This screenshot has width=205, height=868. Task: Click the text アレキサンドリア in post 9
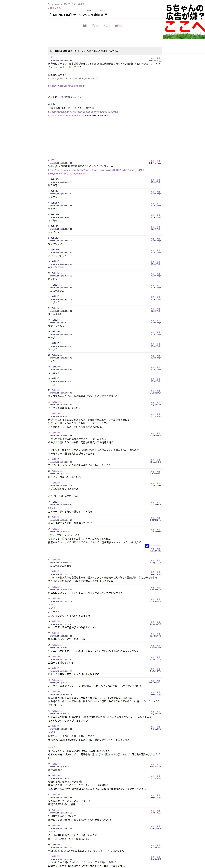click(x=57, y=256)
